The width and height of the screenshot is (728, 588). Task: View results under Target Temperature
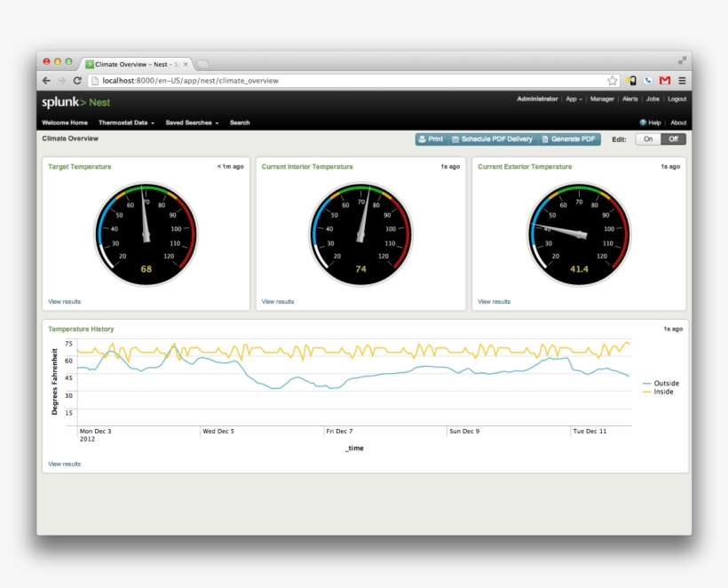point(62,301)
